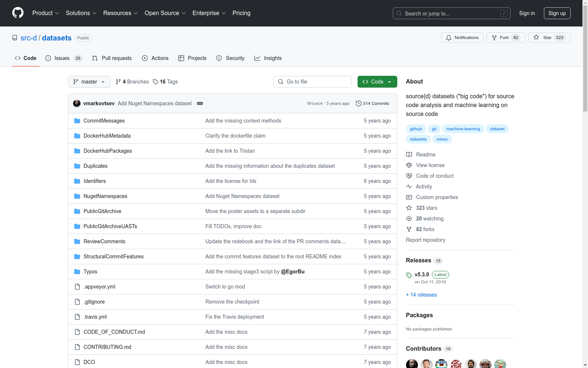Click the commit history clock icon

[359, 103]
